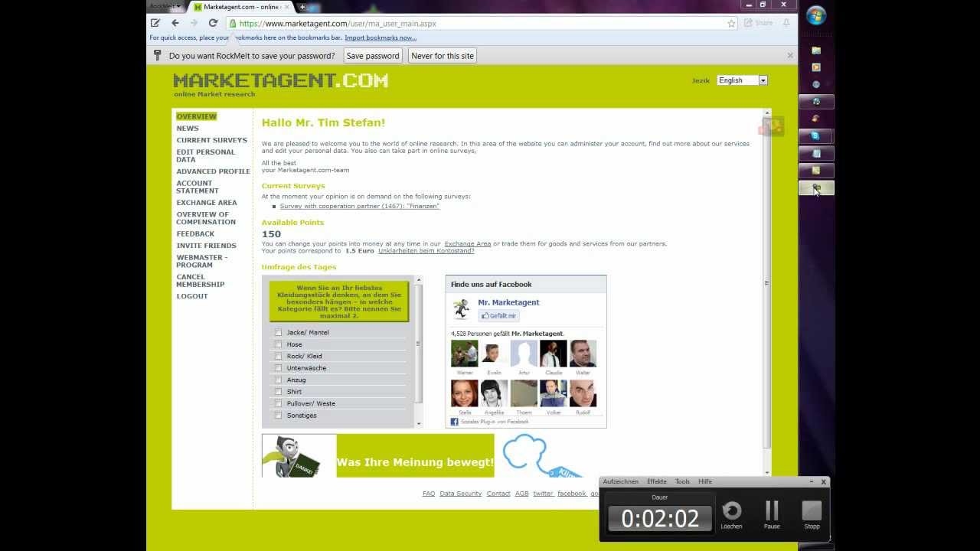This screenshot has width=980, height=551.
Task: Bookmark page with star icon
Action: 731,23
